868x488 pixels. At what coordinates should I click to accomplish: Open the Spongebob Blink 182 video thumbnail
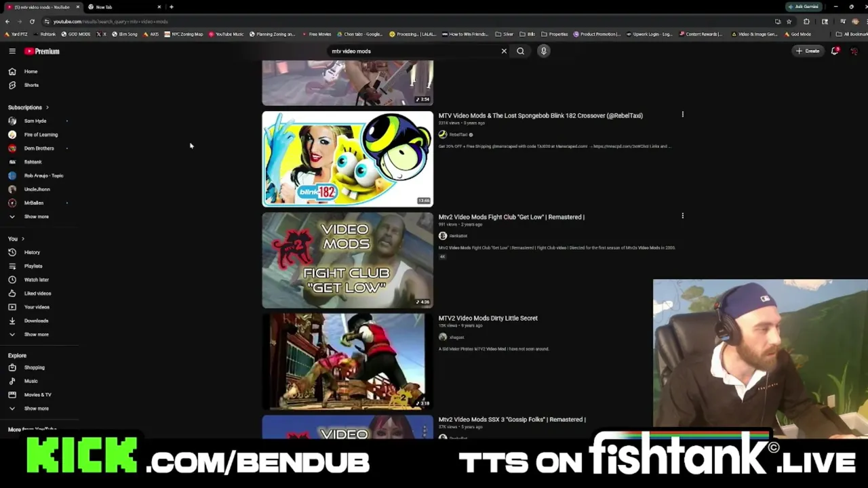click(347, 159)
